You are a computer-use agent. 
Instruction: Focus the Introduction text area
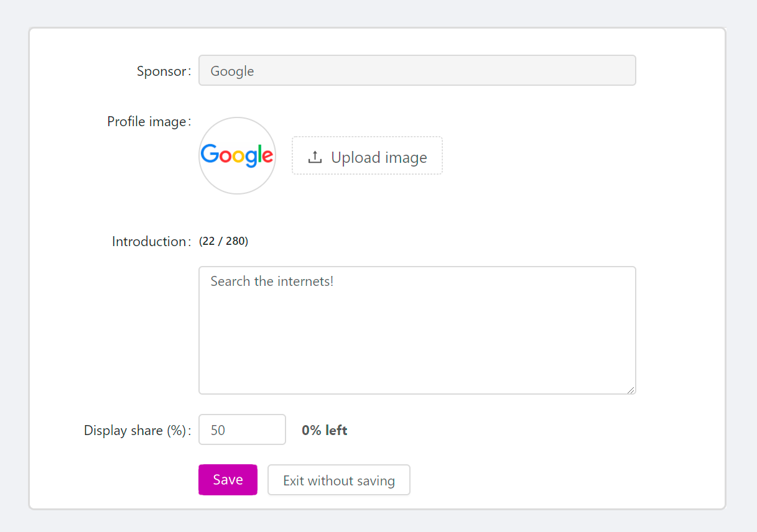click(x=417, y=330)
